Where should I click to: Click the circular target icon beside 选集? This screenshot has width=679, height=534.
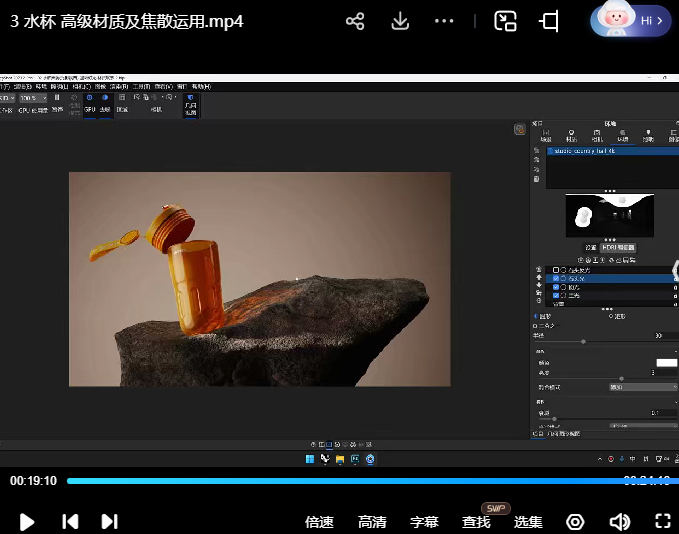(575, 521)
